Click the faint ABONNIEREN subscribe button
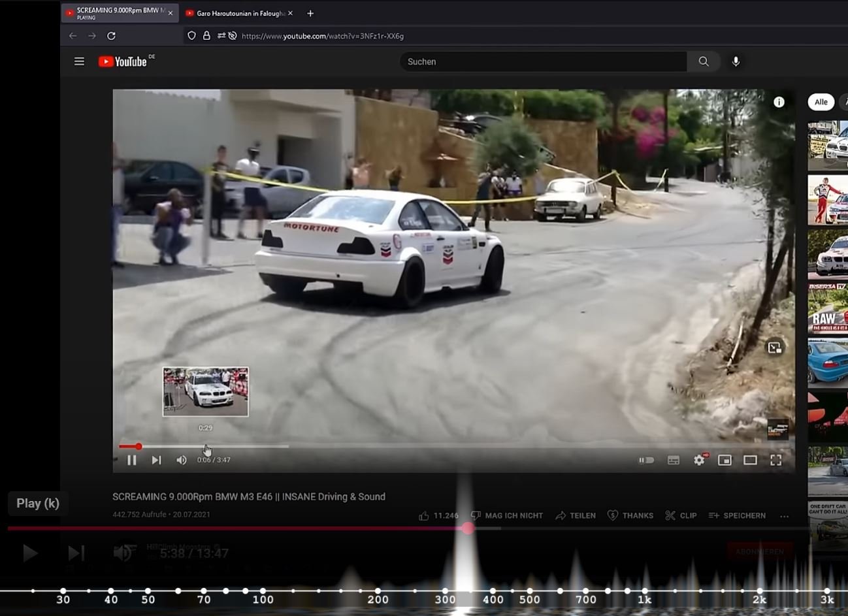This screenshot has height=616, width=848. (759, 552)
